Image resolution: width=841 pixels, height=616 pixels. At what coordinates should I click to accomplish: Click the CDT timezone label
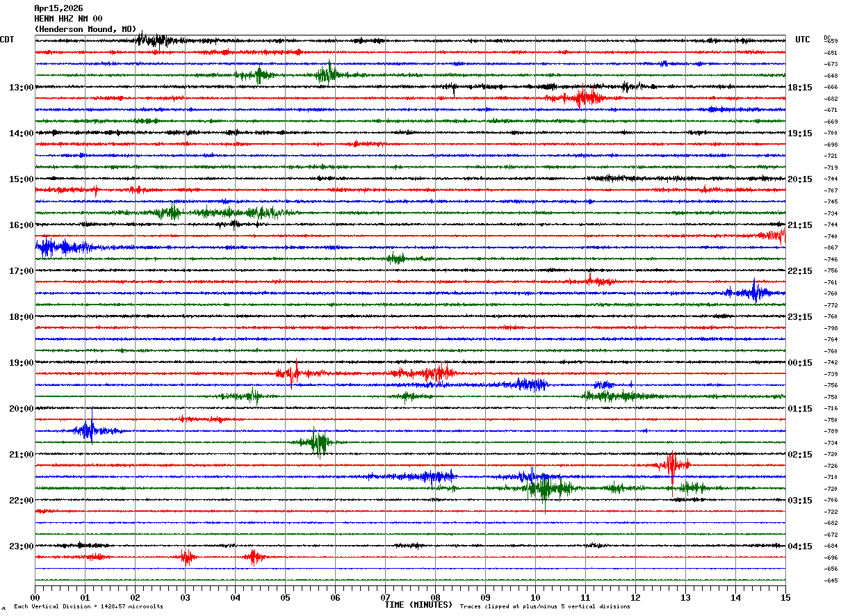(x=7, y=40)
